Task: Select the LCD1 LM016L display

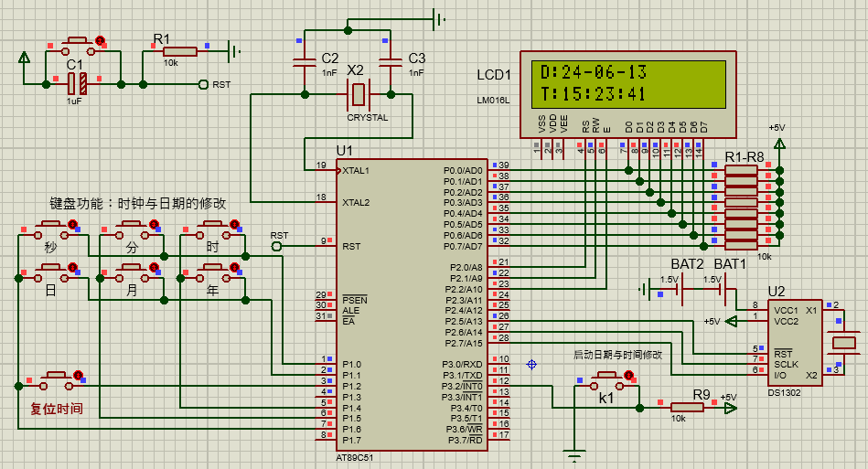Action: coord(627,94)
